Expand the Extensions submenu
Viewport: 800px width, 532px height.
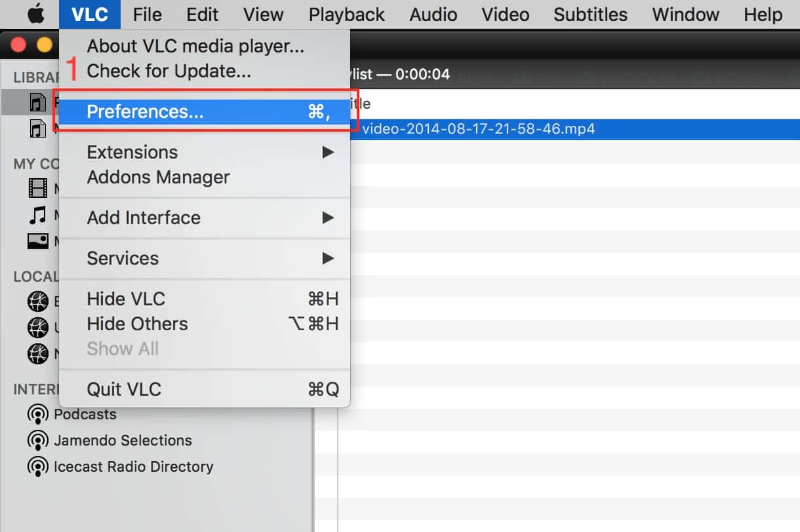tap(205, 152)
